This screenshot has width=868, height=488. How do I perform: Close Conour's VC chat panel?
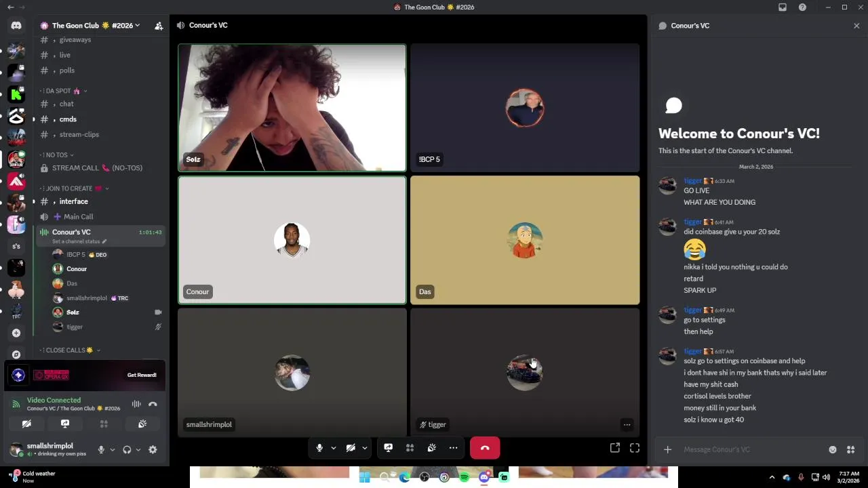tap(856, 26)
